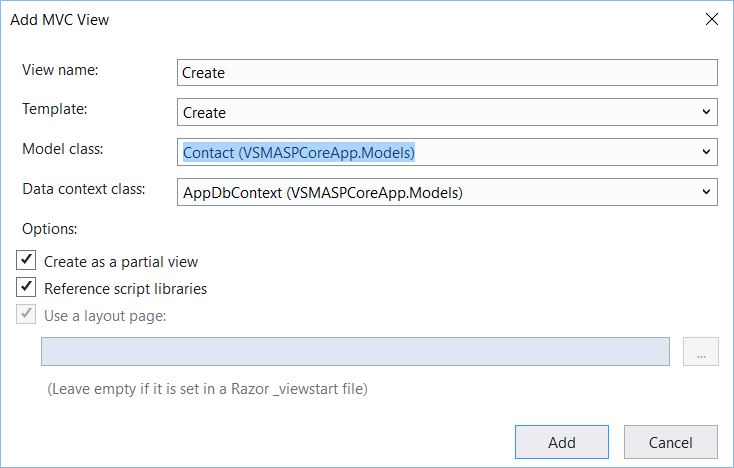This screenshot has height=468, width=734.
Task: Select the 'Model class:' label
Action: 63,149
